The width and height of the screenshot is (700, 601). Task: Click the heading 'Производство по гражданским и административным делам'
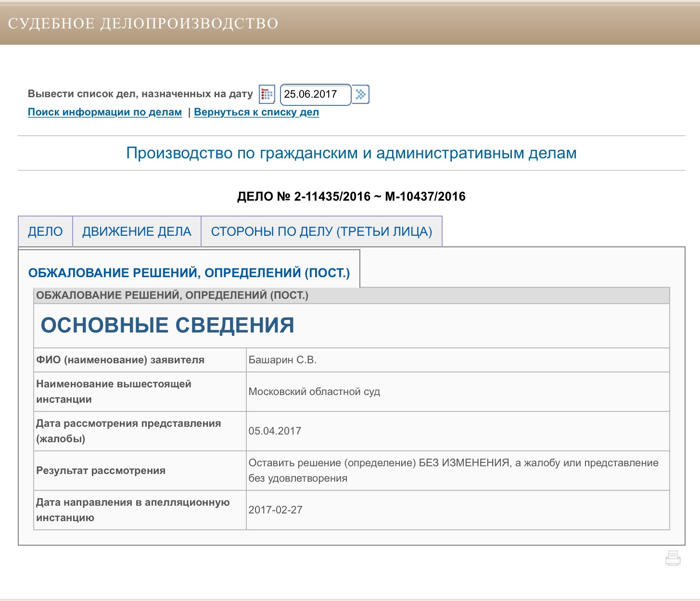point(351,153)
